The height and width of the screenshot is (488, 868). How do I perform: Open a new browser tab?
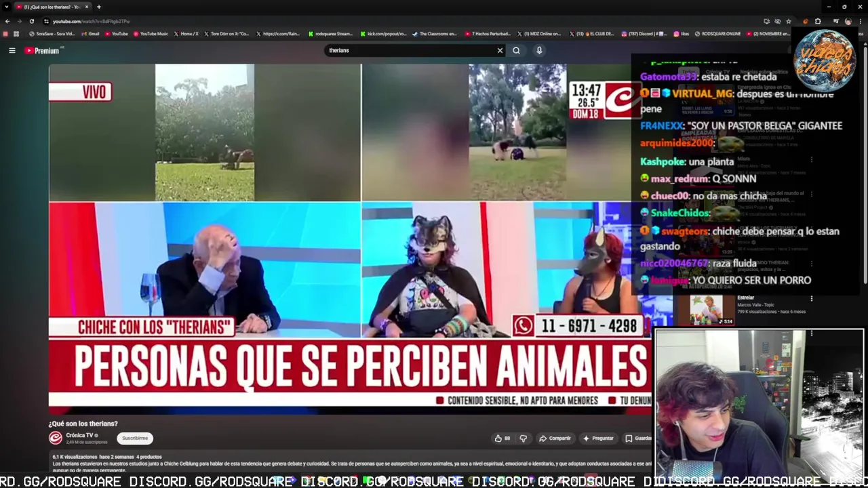(x=98, y=7)
